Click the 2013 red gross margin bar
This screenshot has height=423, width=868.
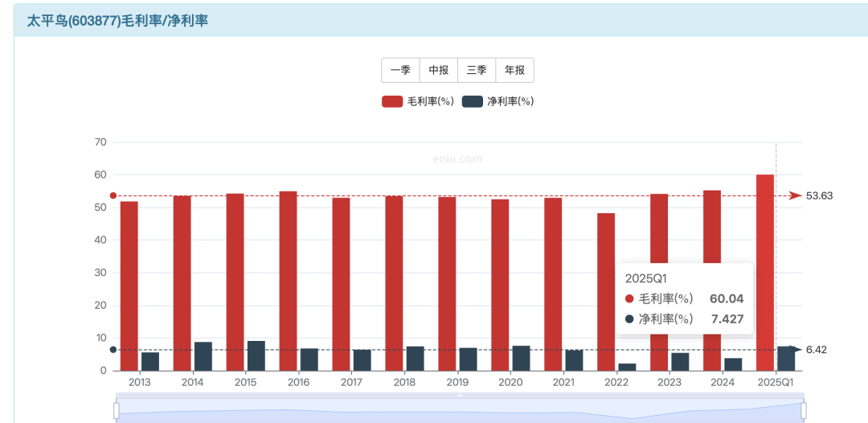point(129,286)
